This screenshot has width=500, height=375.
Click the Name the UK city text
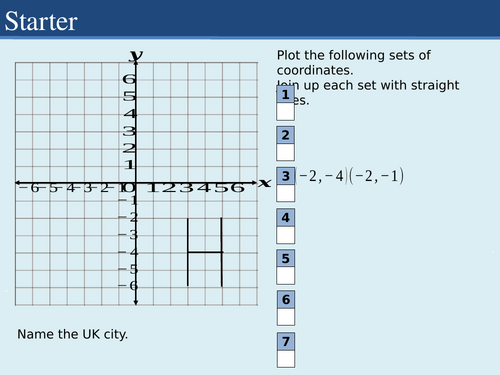(72, 334)
